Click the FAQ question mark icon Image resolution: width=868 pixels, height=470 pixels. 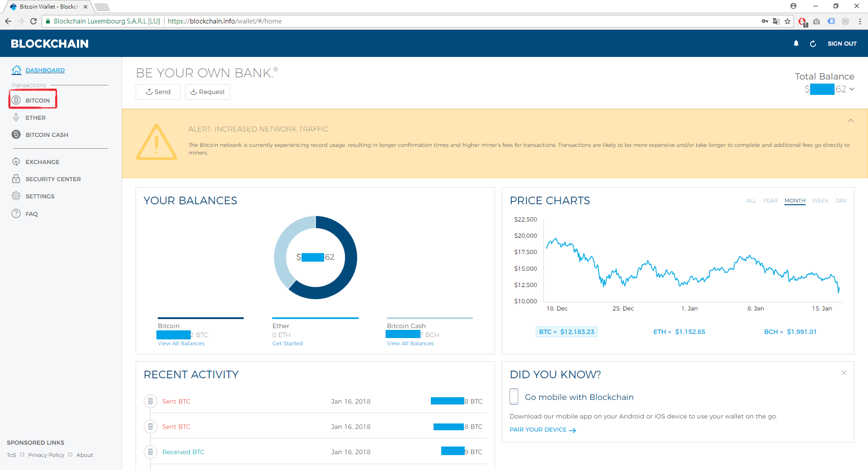[16, 213]
